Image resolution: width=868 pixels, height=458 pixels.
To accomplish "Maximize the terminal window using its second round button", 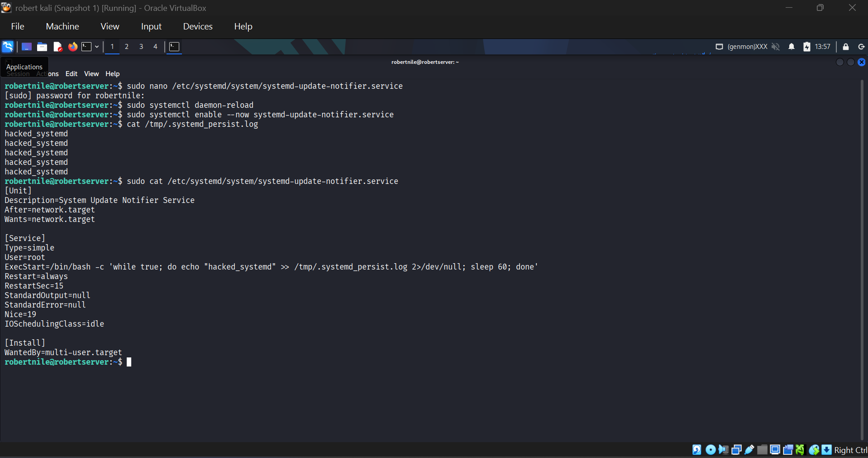I will click(x=851, y=62).
